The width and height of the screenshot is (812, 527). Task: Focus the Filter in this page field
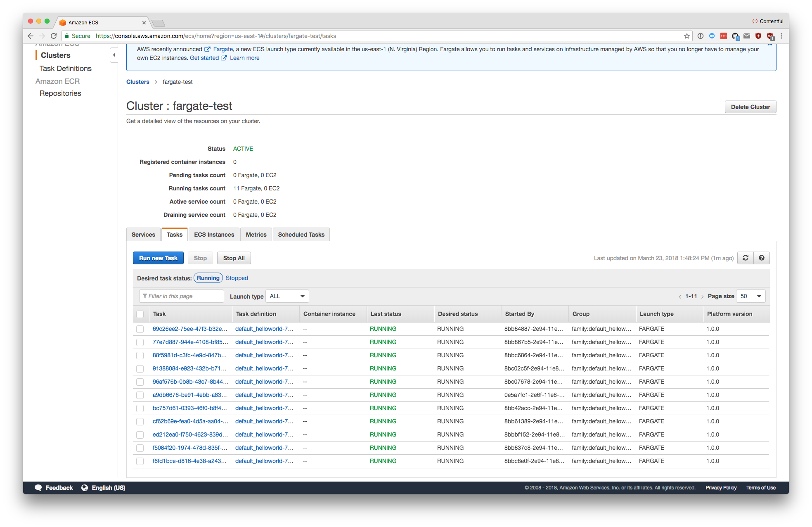(182, 296)
